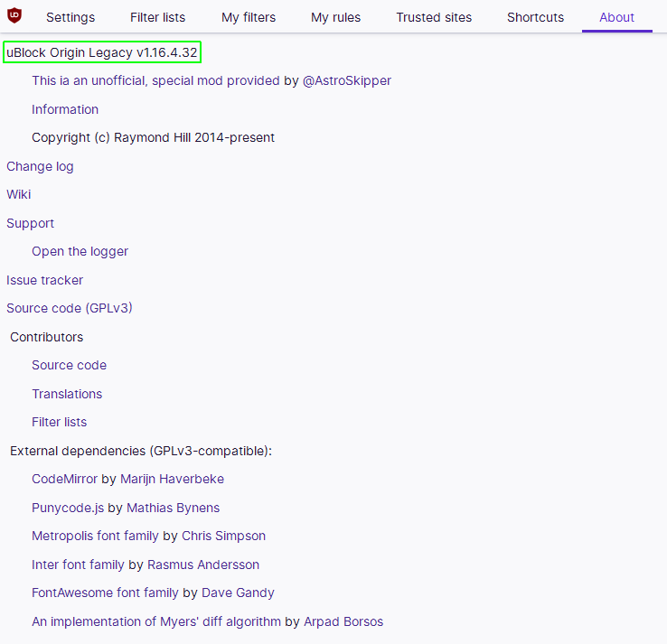
Task: Follow the Information link
Action: tap(65, 109)
